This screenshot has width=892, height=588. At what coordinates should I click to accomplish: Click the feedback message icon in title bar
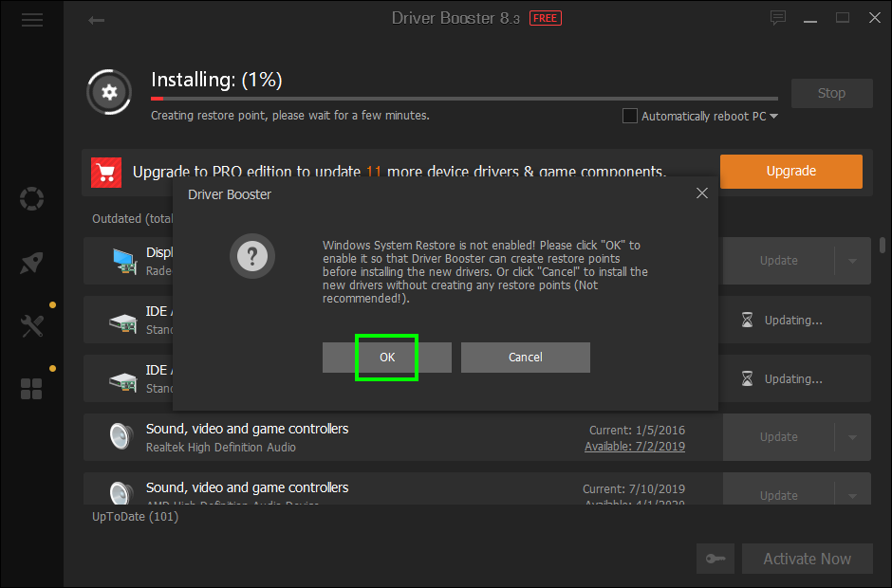[x=778, y=18]
